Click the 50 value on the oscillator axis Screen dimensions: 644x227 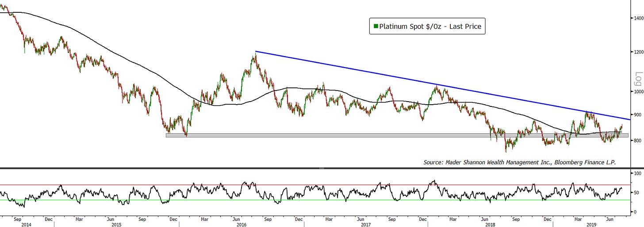[x=636, y=193]
